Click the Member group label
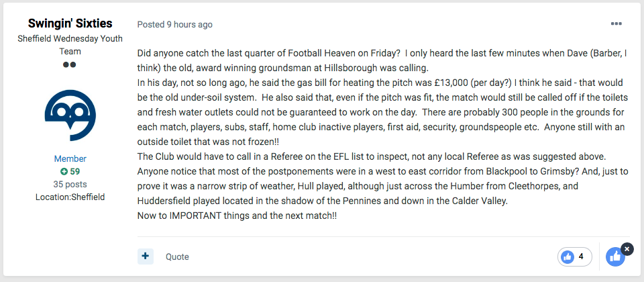This screenshot has height=282, width=644. coord(70,158)
